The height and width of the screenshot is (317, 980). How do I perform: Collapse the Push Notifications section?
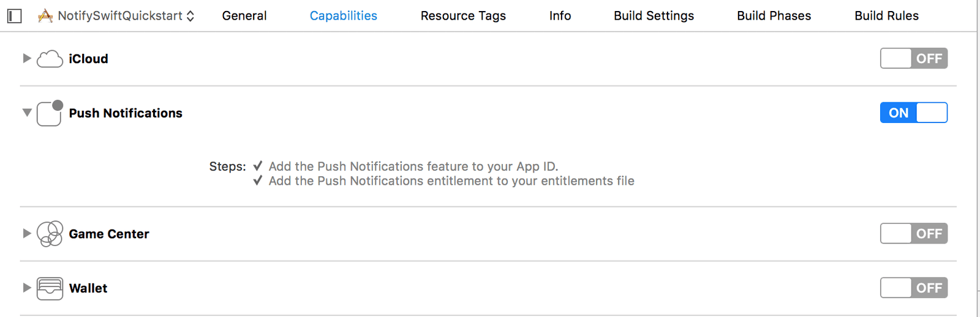pos(26,113)
